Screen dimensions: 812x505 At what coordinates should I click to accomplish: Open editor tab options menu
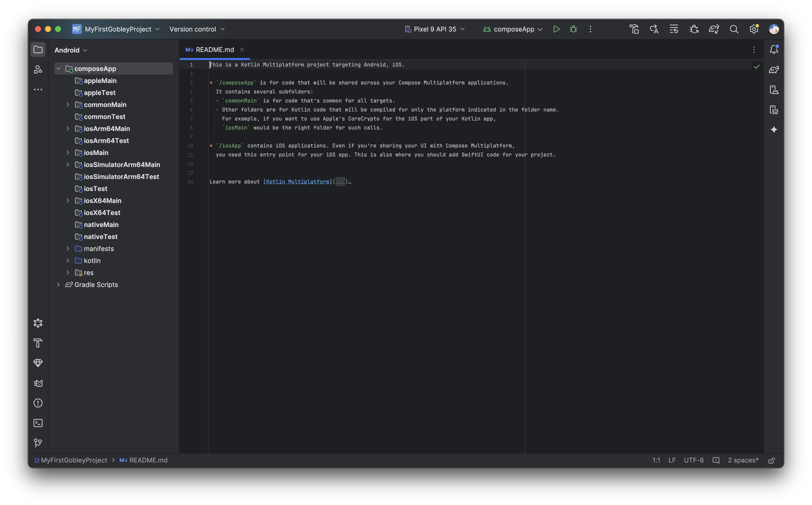(754, 49)
